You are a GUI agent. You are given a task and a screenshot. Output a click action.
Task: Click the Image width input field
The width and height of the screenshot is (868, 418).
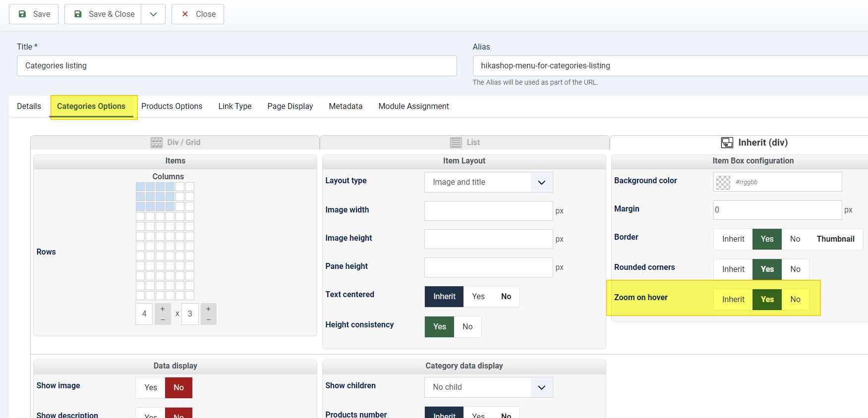pos(488,211)
